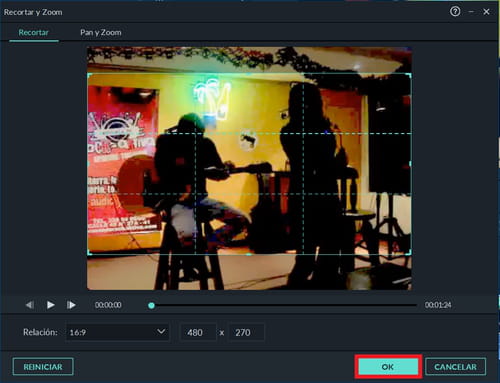Click the CANCELAR button
Image resolution: width=500 pixels, height=383 pixels.
coord(455,367)
